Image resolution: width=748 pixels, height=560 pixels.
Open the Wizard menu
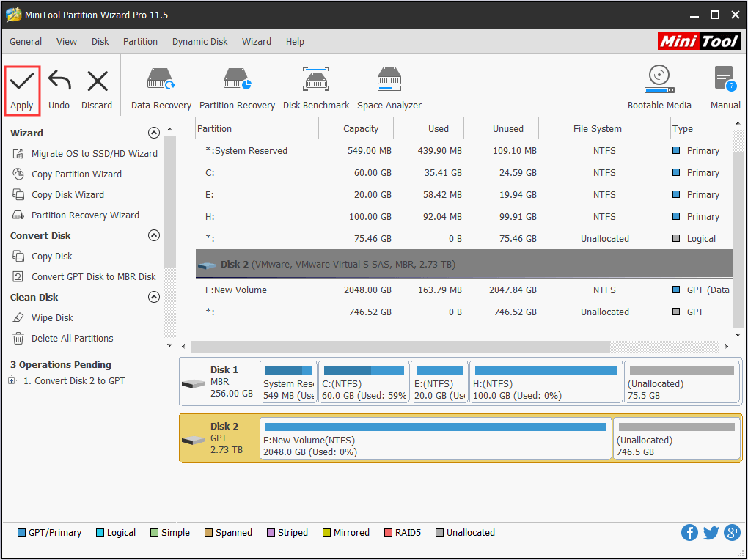257,42
